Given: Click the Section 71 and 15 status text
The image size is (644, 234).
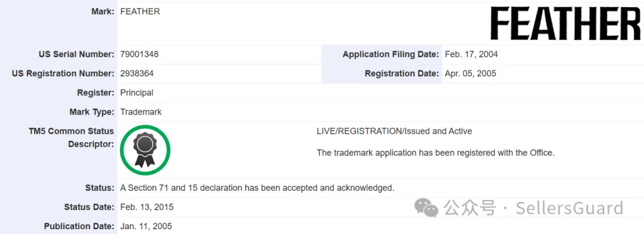Looking at the screenshot, I should 257,188.
